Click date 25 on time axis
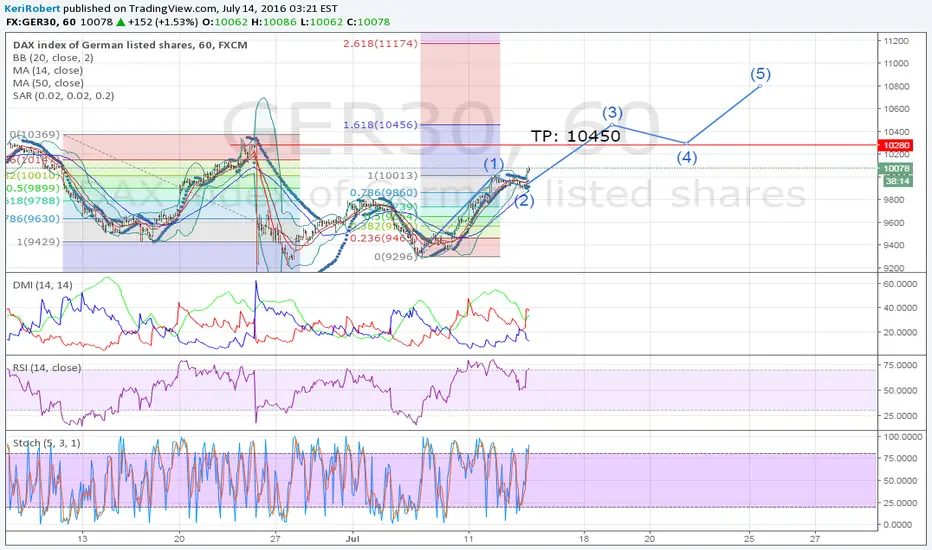The width and height of the screenshot is (932, 550). coord(749,539)
